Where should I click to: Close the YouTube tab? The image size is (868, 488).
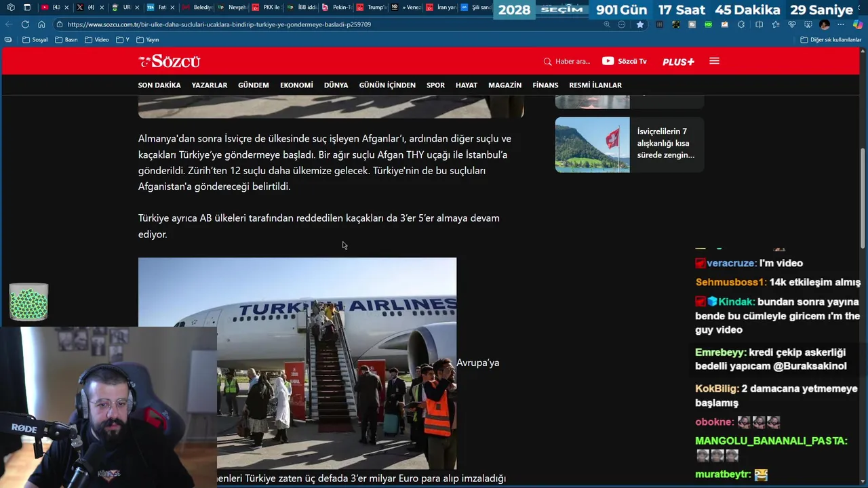(66, 7)
